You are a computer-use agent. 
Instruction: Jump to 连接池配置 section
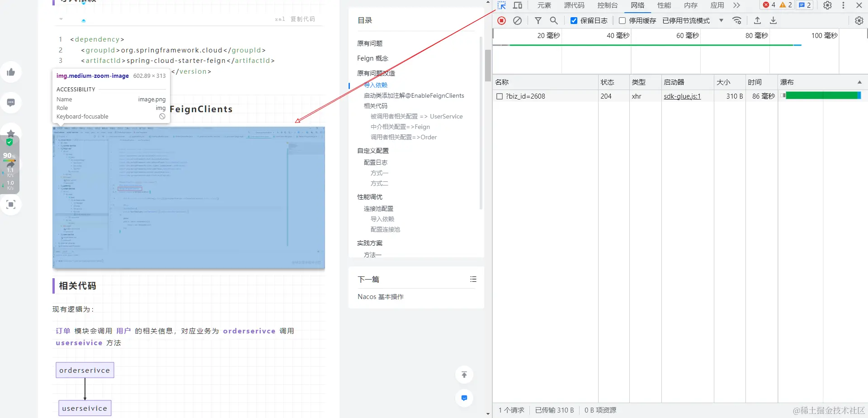[x=379, y=209]
